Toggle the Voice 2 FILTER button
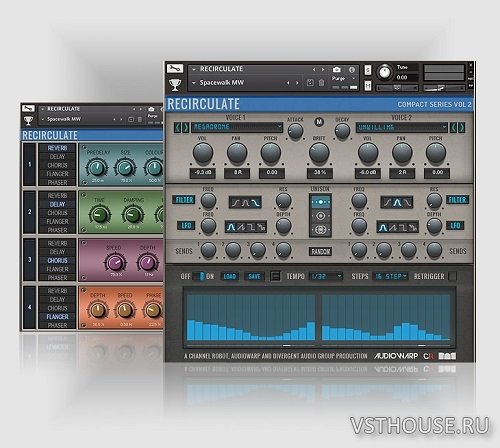This screenshot has height=448, width=500. coord(457,200)
